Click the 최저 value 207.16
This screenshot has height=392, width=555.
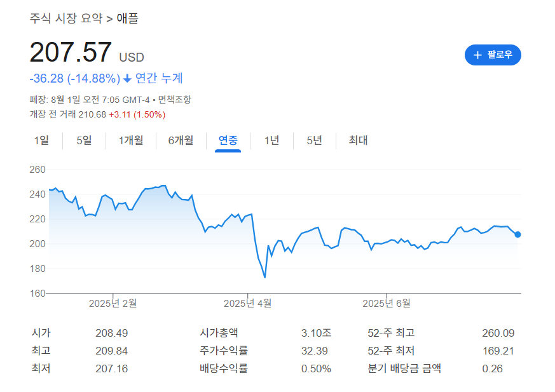point(111,368)
